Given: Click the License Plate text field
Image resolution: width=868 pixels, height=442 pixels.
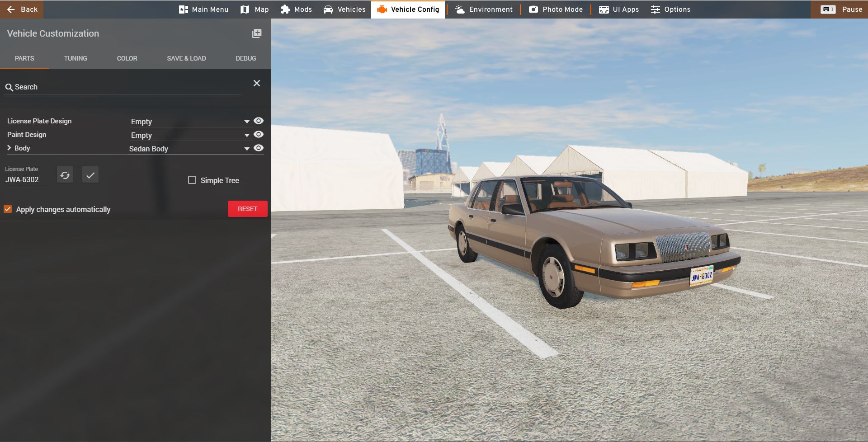Looking at the screenshot, I should 28,179.
